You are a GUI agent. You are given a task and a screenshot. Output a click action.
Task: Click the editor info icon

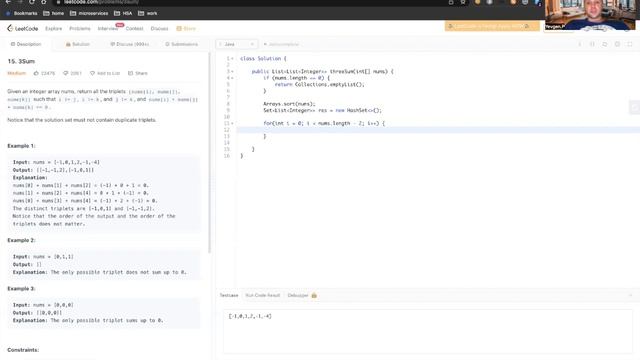[x=580, y=44]
